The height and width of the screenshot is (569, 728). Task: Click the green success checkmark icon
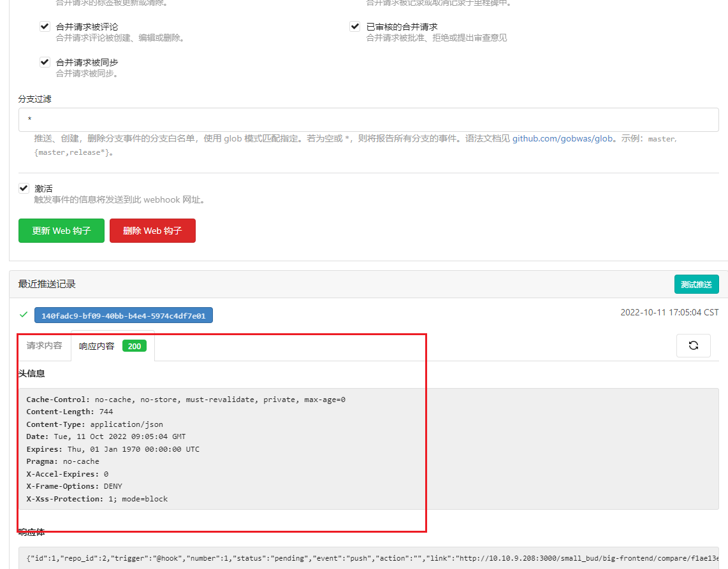click(24, 315)
